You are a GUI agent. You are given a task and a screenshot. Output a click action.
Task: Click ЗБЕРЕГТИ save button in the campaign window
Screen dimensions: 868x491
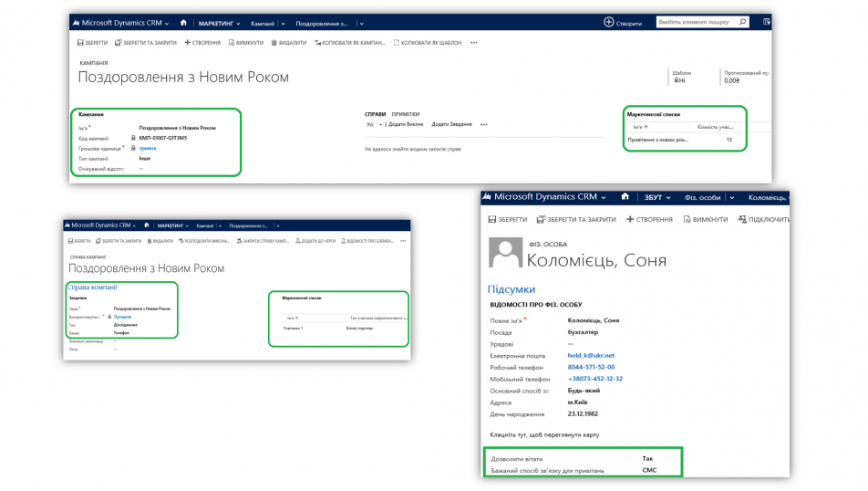pos(92,43)
